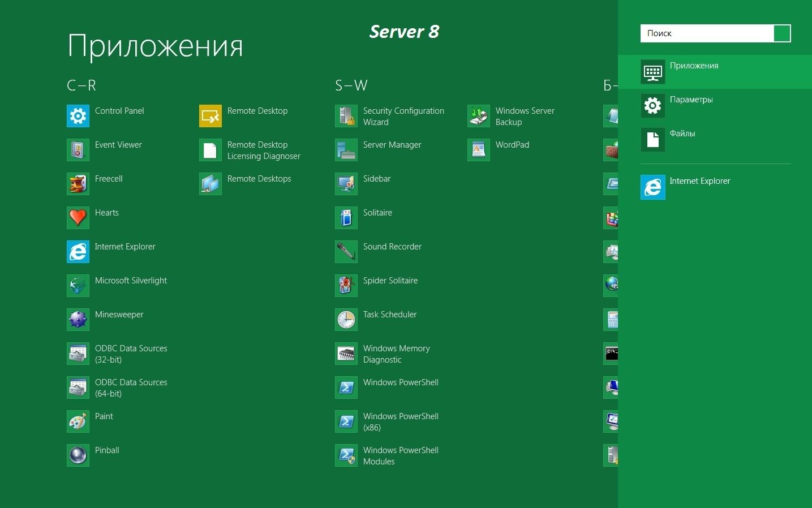812x508 pixels.
Task: Open Security Configuration Wizard icon
Action: [346, 116]
